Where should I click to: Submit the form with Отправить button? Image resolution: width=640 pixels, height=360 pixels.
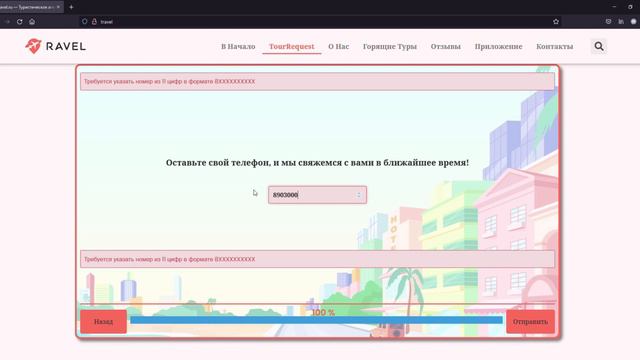coord(530,322)
